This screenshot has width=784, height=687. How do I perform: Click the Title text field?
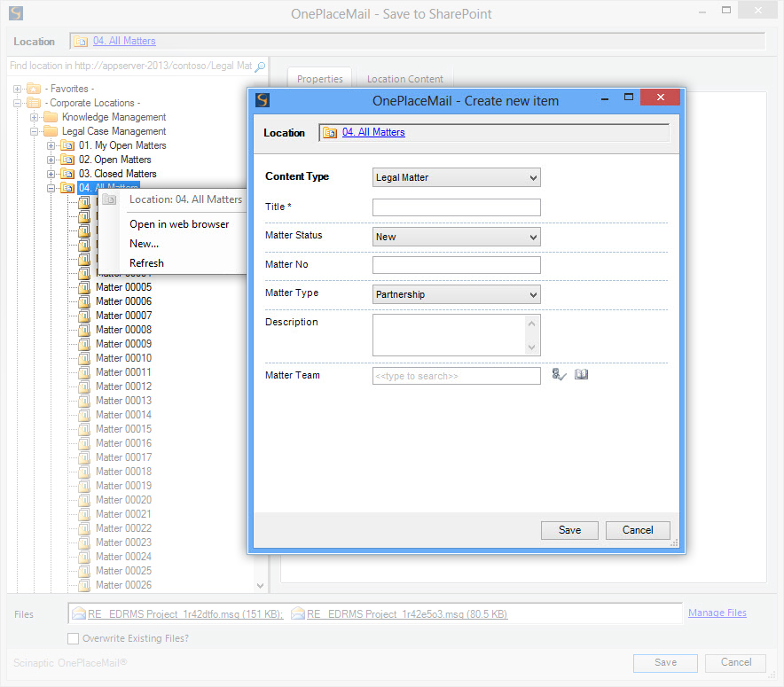tap(456, 207)
